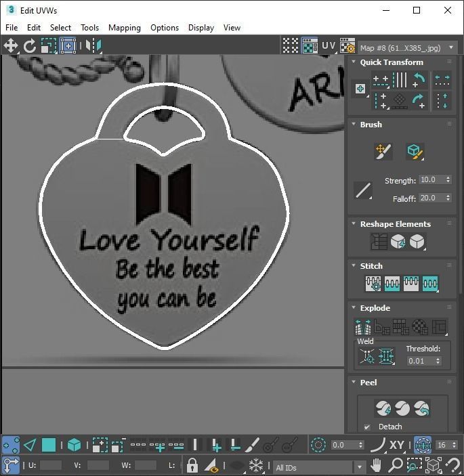
Task: Rotate selection counterclockwise about pivot
Action: [419, 81]
